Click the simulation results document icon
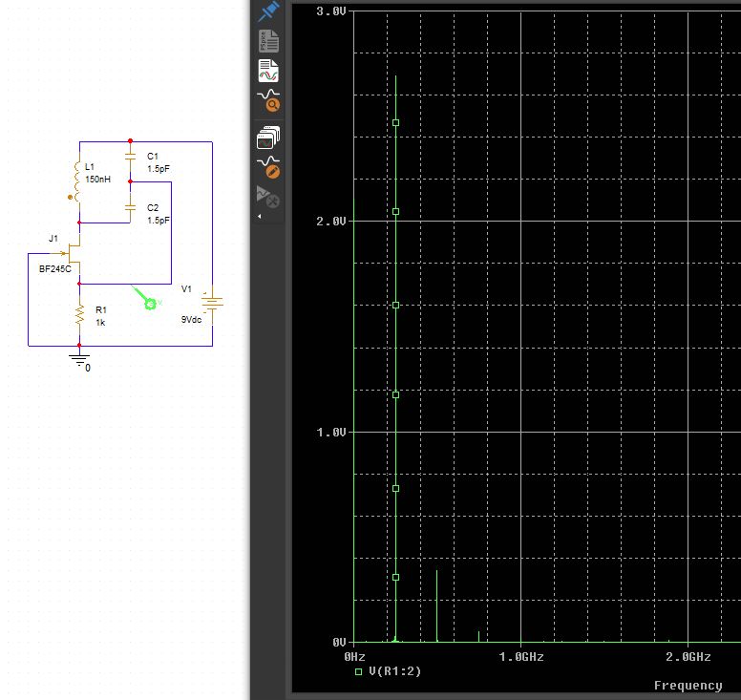The width and height of the screenshot is (741, 700). coord(268,71)
